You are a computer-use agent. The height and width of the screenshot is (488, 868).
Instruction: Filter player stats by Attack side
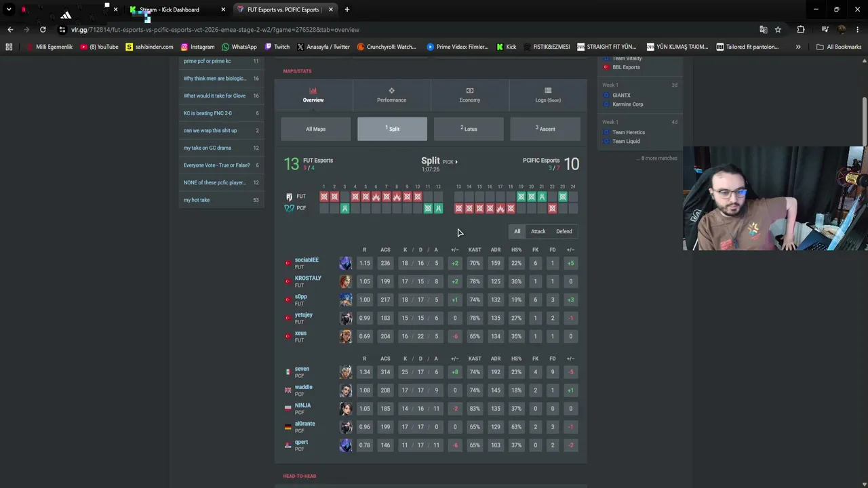pyautogui.click(x=538, y=231)
